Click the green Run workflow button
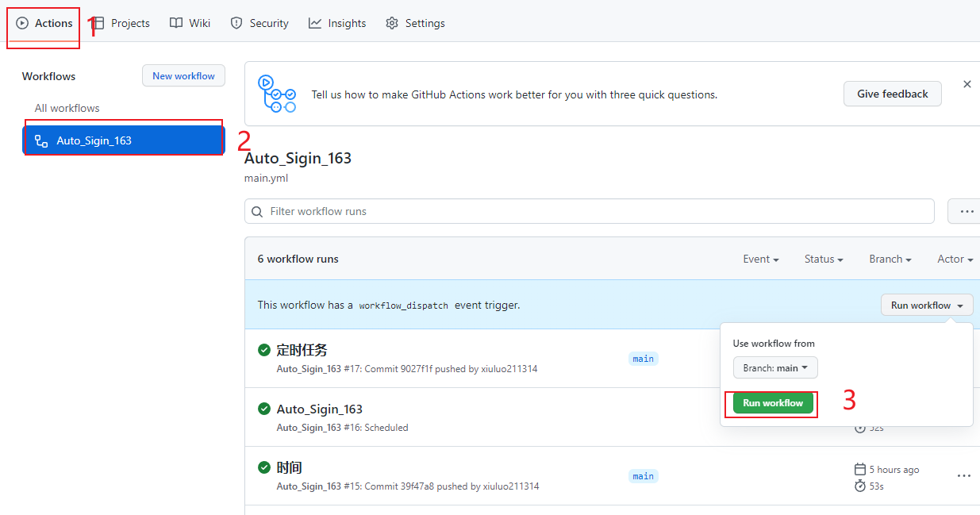Viewport: 980px width, 515px height. pyautogui.click(x=773, y=402)
